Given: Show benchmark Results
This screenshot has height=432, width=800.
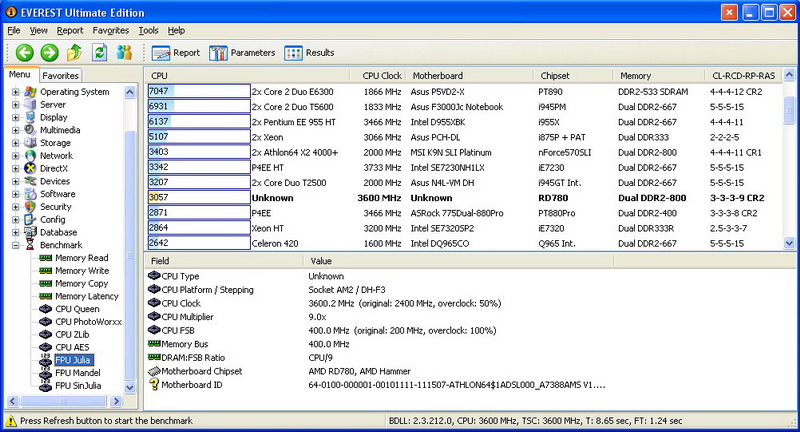Looking at the screenshot, I should 309,53.
